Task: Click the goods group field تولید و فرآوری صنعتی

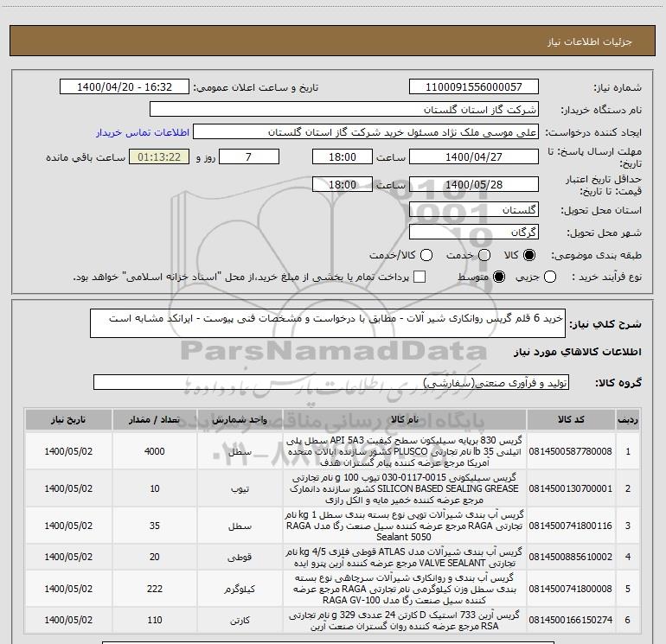Action: click(x=331, y=382)
